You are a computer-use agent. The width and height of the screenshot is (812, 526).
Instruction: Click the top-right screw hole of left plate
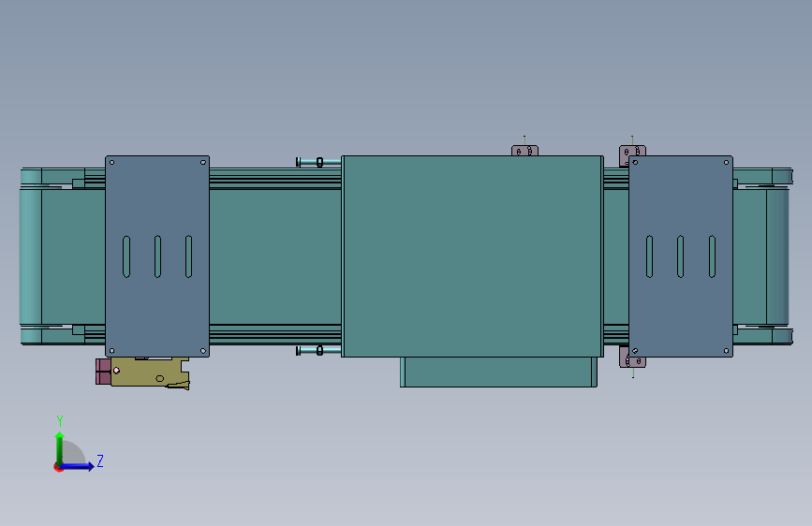[x=202, y=162]
